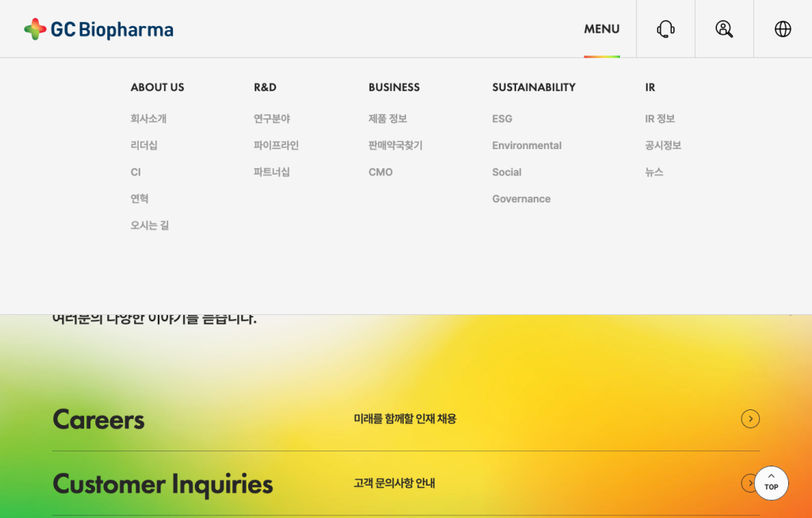Click the search icon in header
The height and width of the screenshot is (518, 812).
tap(724, 29)
